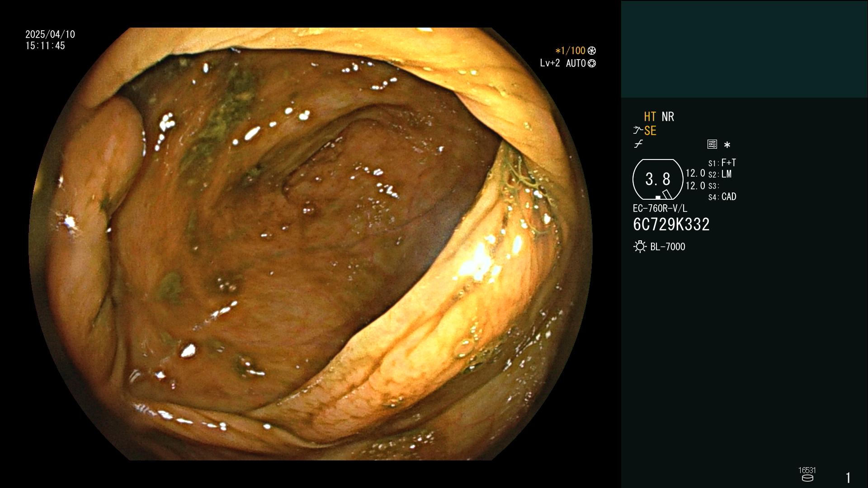Click the scope tip diameter 3.8 indicator
The width and height of the screenshot is (868, 488).
(x=658, y=179)
